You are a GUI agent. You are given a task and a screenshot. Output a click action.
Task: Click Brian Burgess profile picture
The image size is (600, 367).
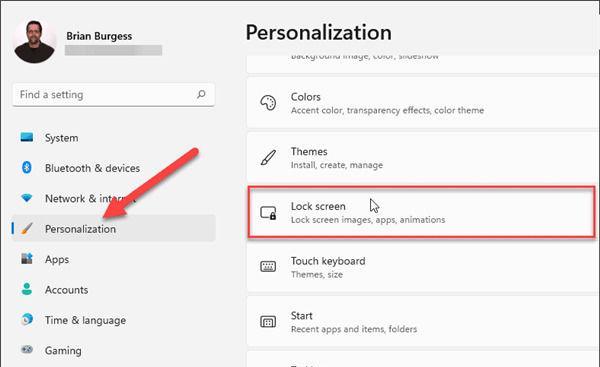(x=34, y=41)
